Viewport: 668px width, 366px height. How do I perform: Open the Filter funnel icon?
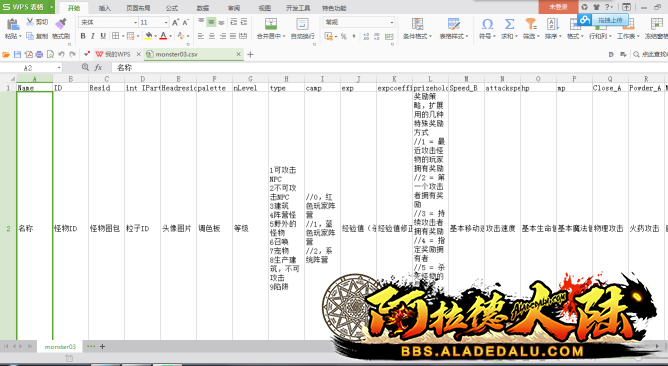(530, 24)
